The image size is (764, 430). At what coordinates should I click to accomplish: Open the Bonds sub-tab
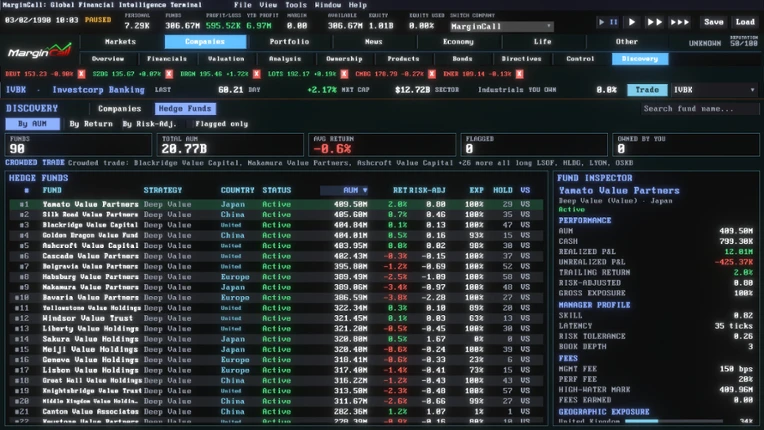(x=462, y=59)
